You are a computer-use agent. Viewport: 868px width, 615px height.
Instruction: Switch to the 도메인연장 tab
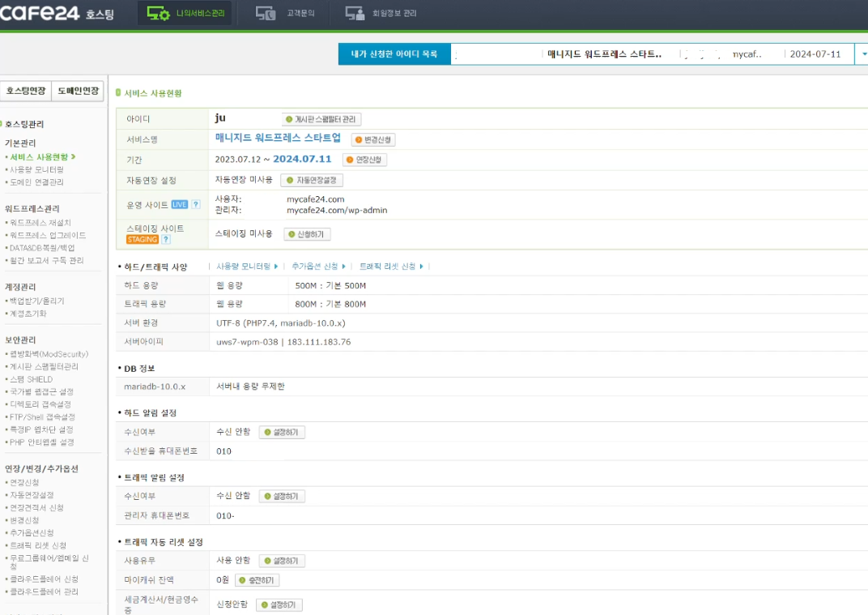pyautogui.click(x=78, y=91)
